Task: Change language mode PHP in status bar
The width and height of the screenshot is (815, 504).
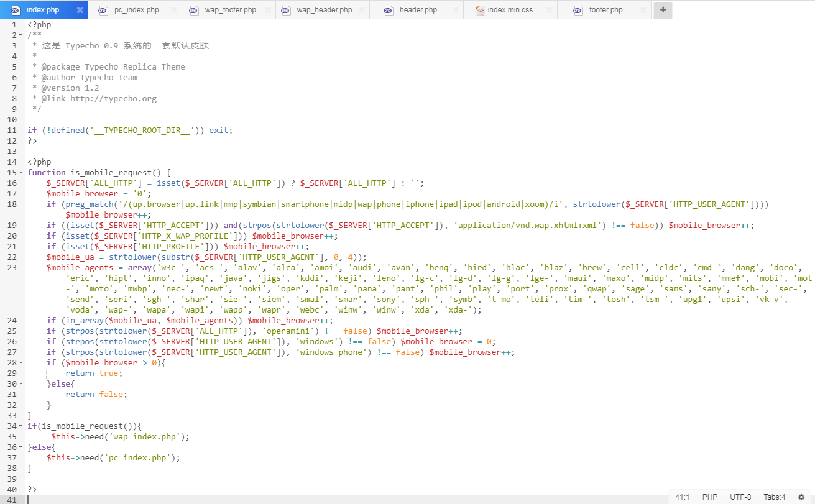Action: [x=710, y=497]
